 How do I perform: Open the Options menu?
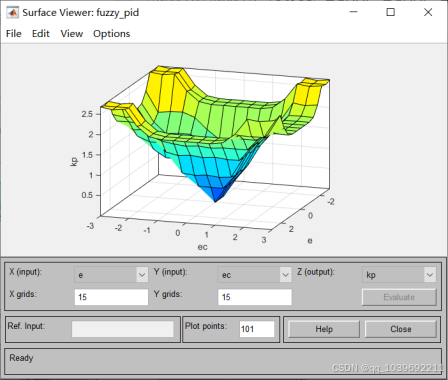(x=112, y=34)
